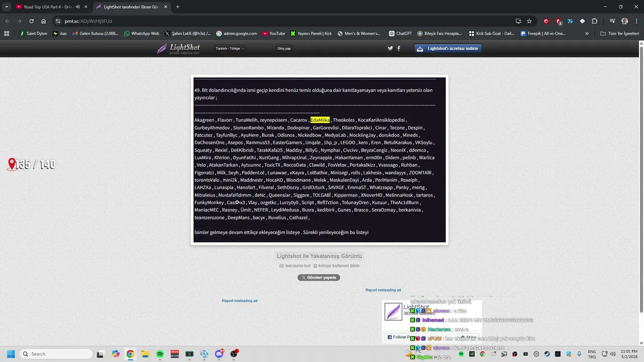
Task: Open the apps grid in bookmarks bar
Action: click(7, 34)
